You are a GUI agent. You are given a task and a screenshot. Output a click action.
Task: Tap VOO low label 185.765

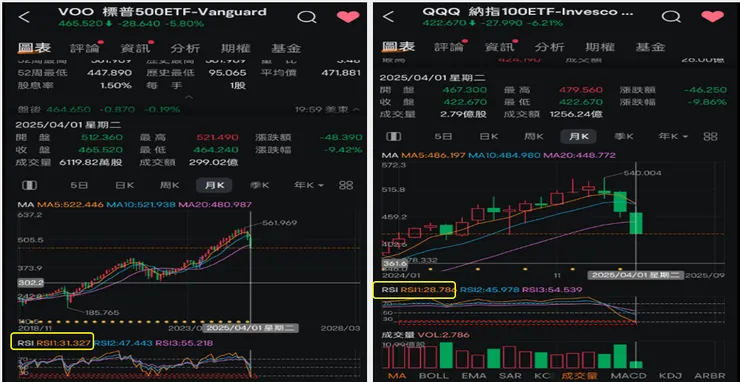[102, 312]
